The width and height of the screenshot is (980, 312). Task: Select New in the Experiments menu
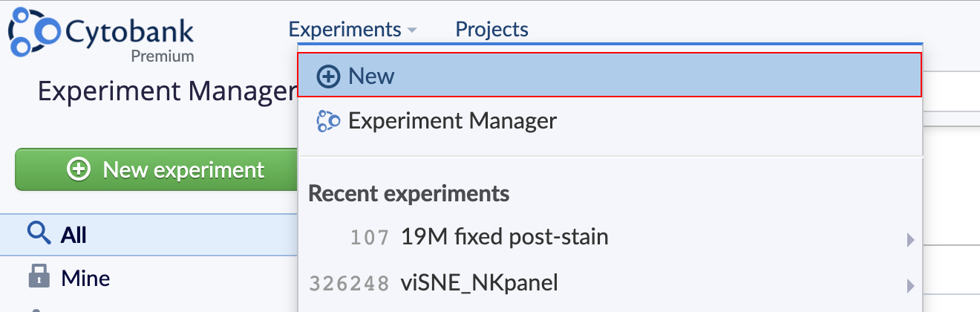pyautogui.click(x=610, y=75)
